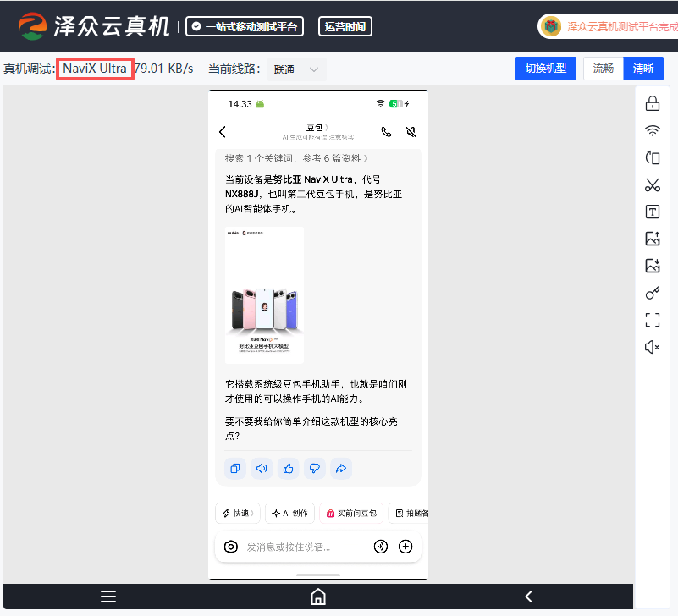Click the WiFi icon in right sidebar
Screen dimensions: 678x616
652,130
